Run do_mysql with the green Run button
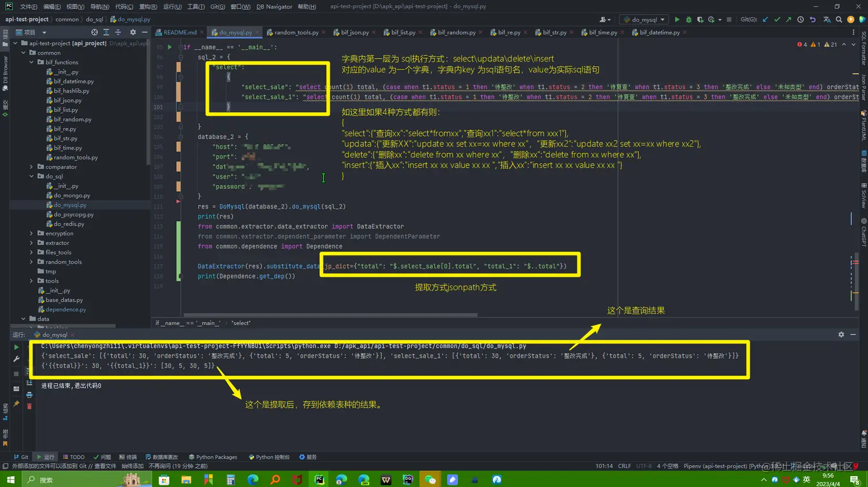 677,20
